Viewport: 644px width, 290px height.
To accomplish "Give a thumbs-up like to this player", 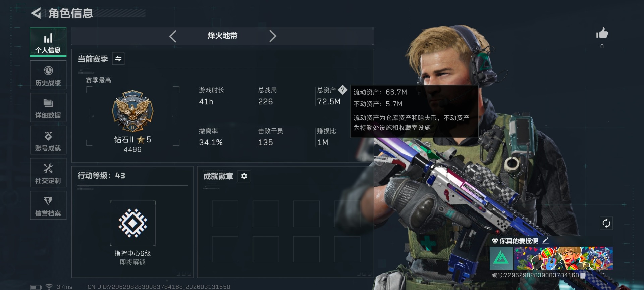I will [602, 33].
